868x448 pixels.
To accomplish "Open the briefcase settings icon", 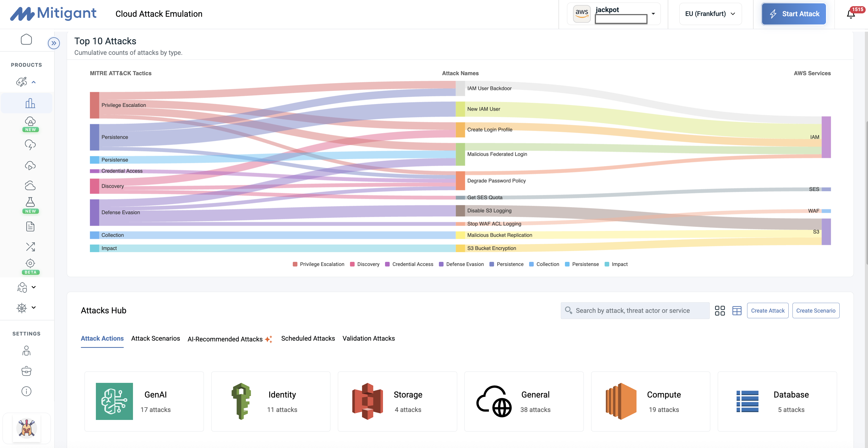I will (26, 371).
